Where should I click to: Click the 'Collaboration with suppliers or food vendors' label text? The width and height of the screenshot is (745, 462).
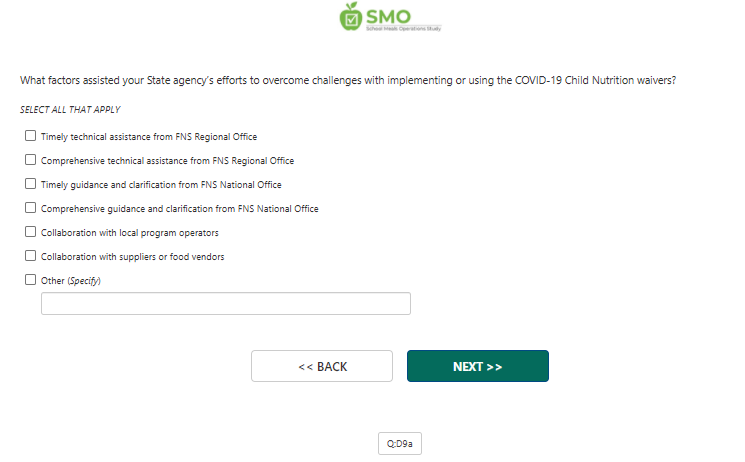click(133, 257)
